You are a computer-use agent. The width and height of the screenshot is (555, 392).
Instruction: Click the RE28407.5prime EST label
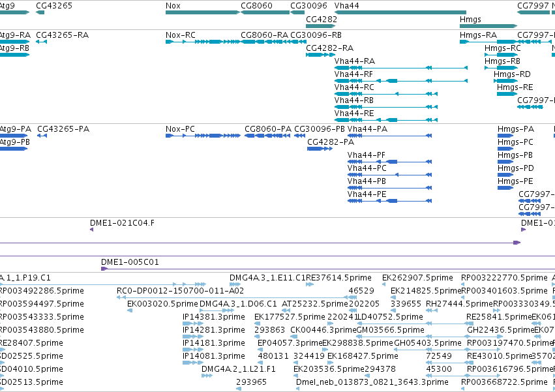tap(31, 343)
